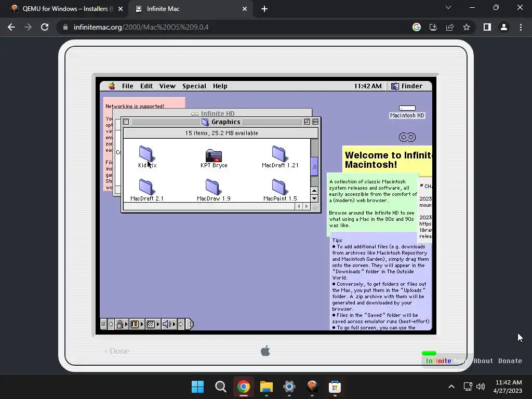This screenshot has width=532, height=399.
Task: Click the Chrome address bar URL
Action: click(x=141, y=27)
